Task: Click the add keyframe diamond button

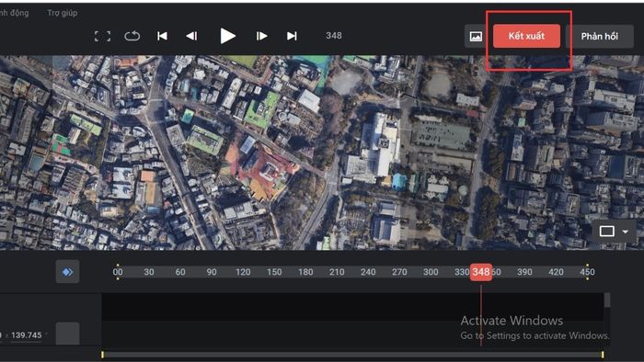Action: coord(67,271)
